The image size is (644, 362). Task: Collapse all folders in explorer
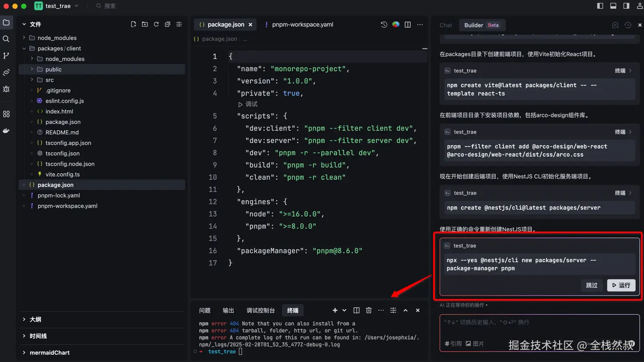168,25
